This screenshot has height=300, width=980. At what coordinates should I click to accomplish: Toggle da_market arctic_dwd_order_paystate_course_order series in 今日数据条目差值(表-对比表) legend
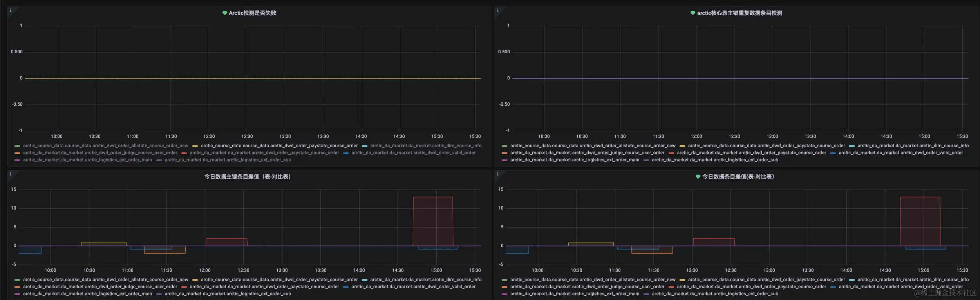point(751,287)
